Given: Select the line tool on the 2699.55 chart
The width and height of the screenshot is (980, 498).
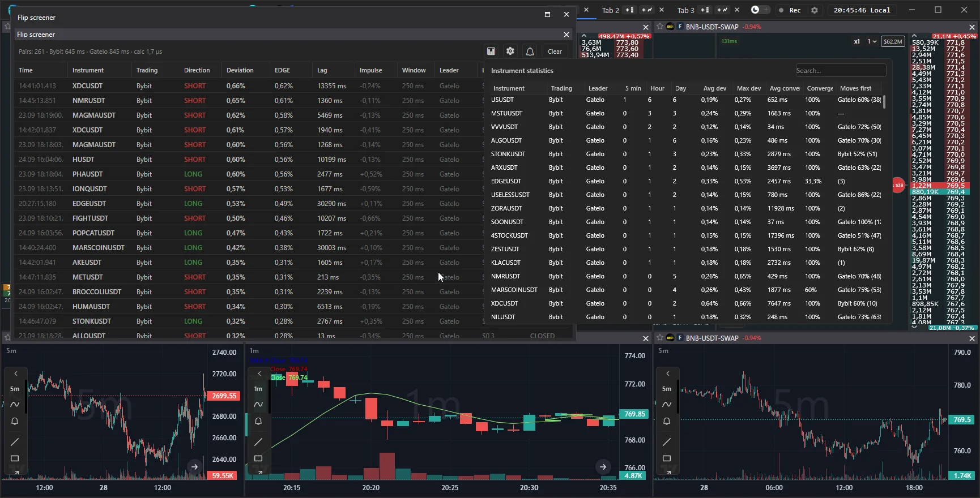Looking at the screenshot, I should [x=15, y=442].
